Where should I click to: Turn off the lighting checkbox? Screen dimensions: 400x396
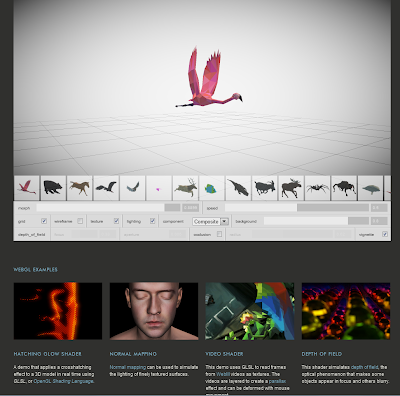[x=152, y=221]
